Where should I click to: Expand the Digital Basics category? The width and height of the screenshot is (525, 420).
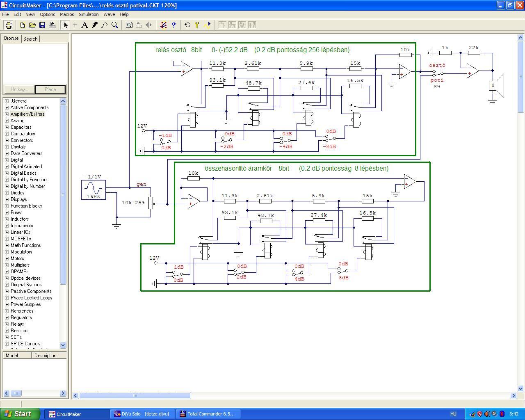[7, 173]
